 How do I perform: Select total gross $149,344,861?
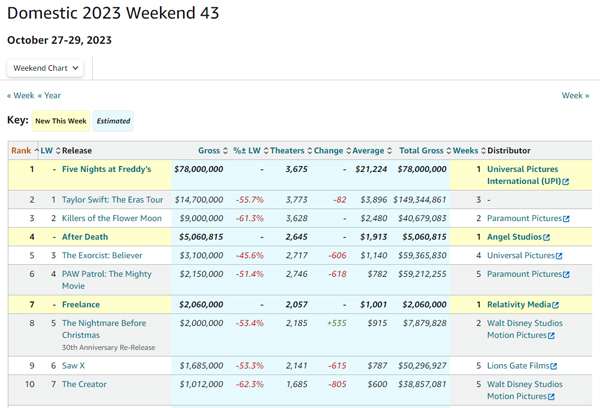(420, 200)
